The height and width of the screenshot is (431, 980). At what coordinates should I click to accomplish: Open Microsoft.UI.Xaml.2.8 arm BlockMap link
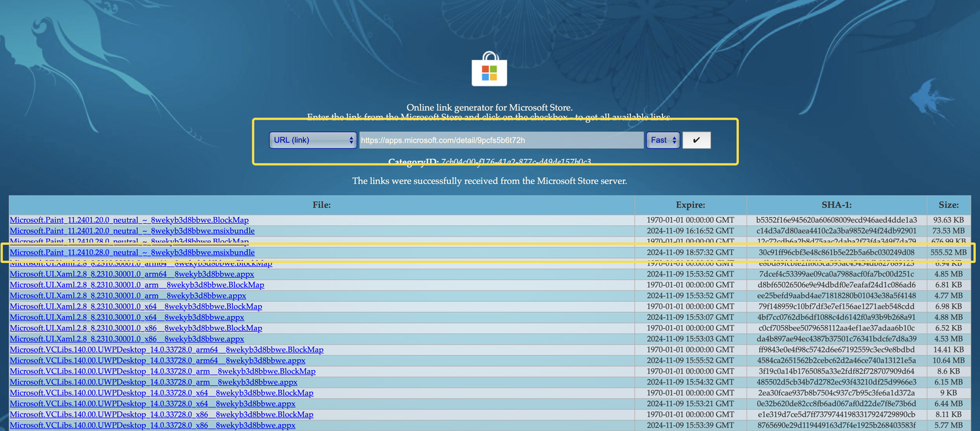137,284
